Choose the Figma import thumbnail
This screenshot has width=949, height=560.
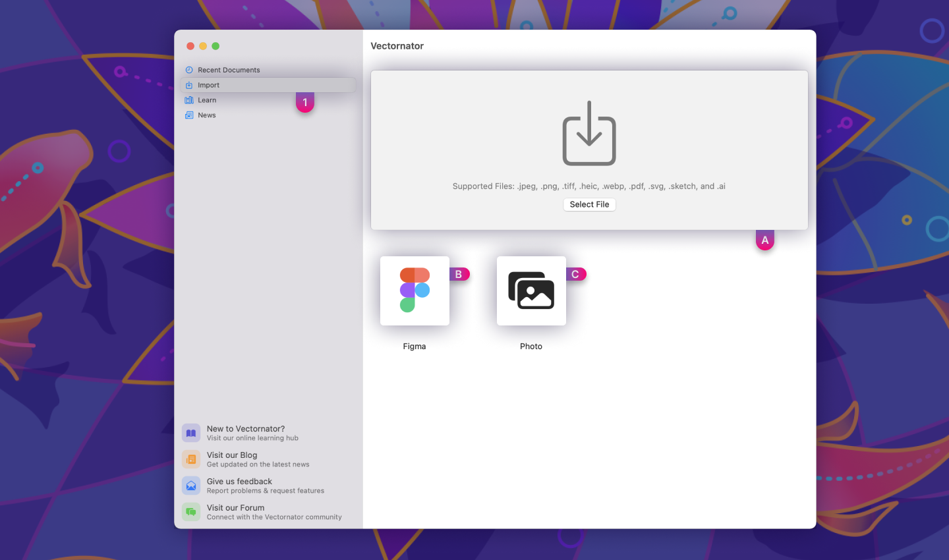(415, 291)
